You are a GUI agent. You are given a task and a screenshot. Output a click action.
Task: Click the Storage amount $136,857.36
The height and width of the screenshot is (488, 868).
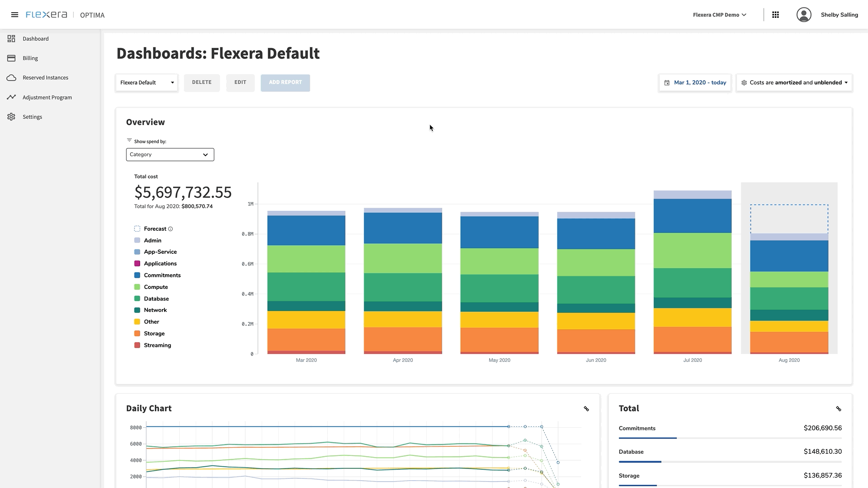click(822, 475)
